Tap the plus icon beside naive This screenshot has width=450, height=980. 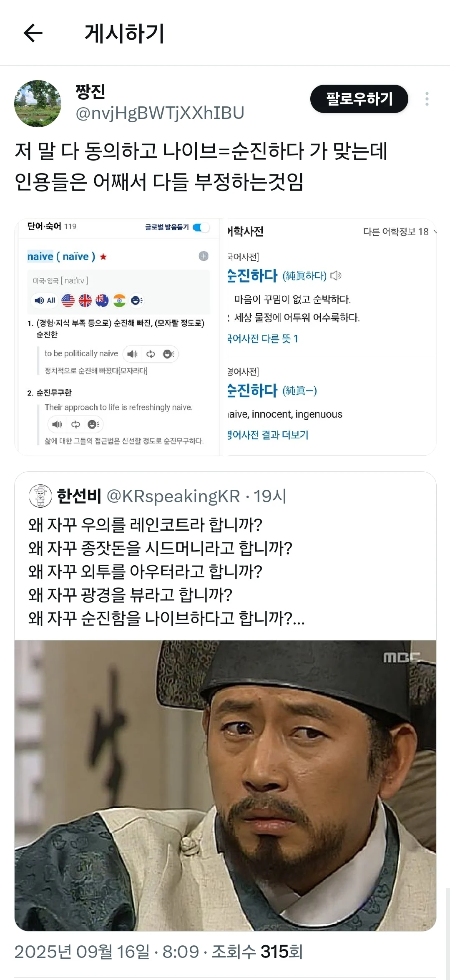pos(204,256)
